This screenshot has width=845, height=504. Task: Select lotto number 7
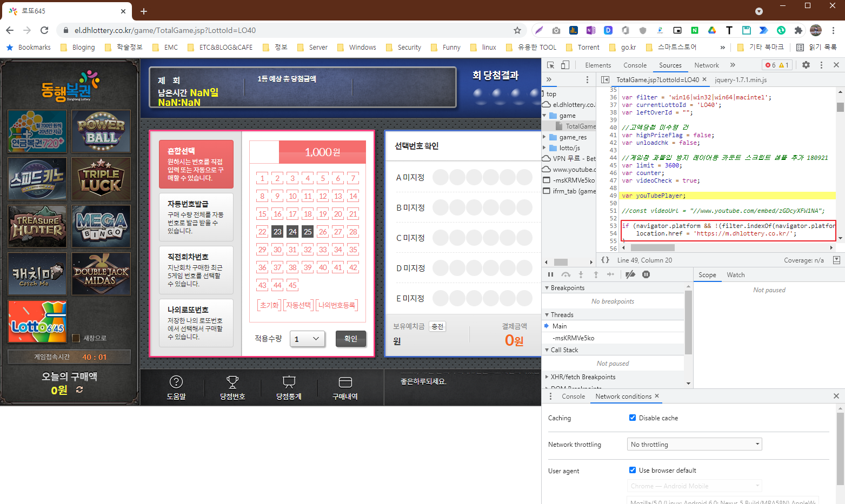tap(353, 178)
